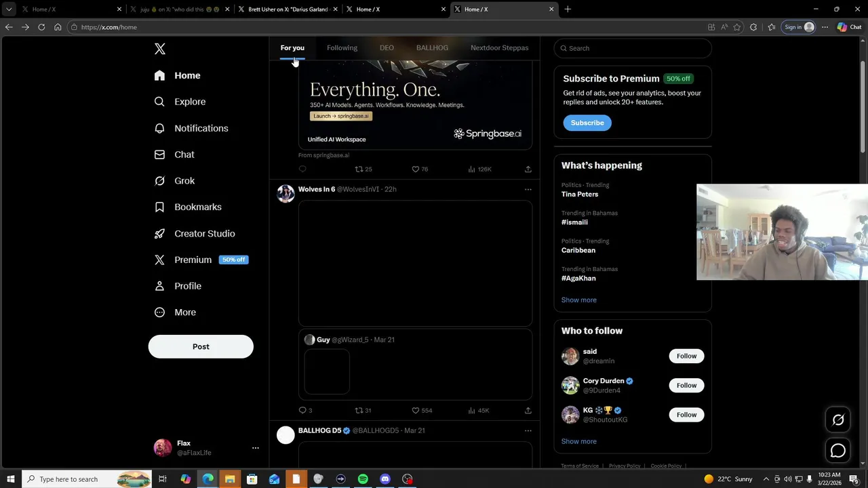
Task: Click the X search field
Action: click(x=633, y=48)
